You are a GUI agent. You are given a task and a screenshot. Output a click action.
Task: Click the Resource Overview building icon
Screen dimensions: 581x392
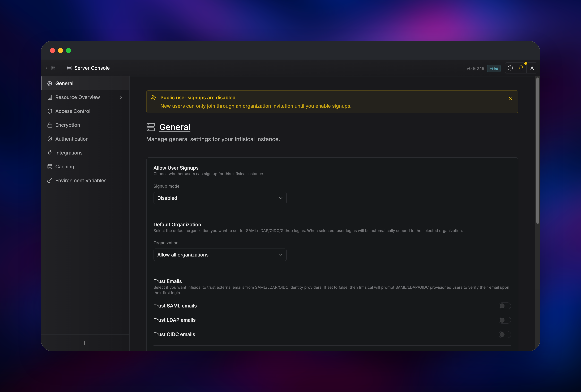pos(50,97)
